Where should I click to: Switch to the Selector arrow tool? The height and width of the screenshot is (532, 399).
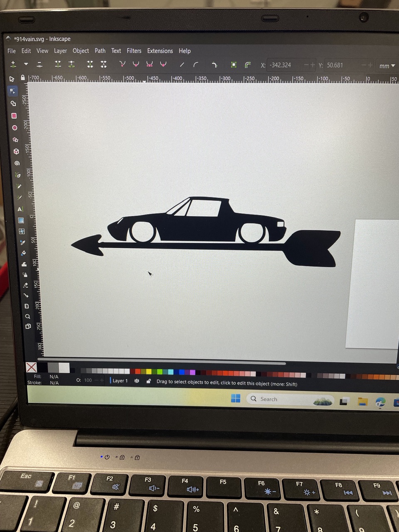click(x=12, y=79)
